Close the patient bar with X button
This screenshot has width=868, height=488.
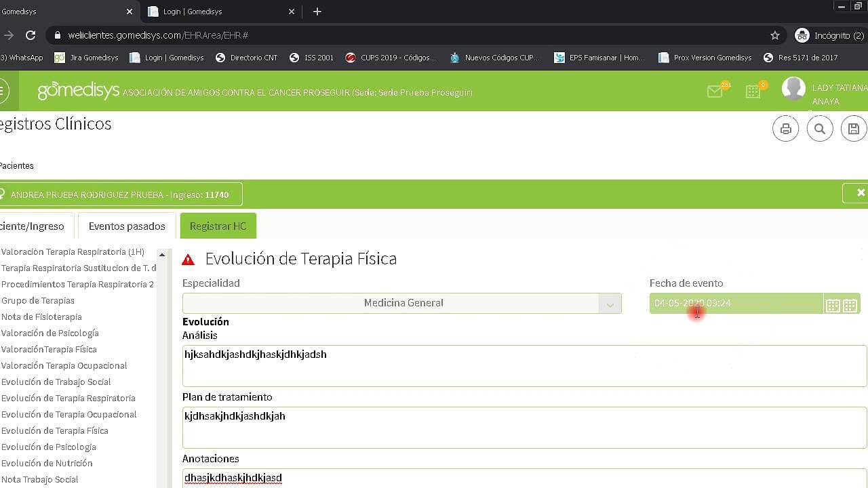(x=860, y=193)
